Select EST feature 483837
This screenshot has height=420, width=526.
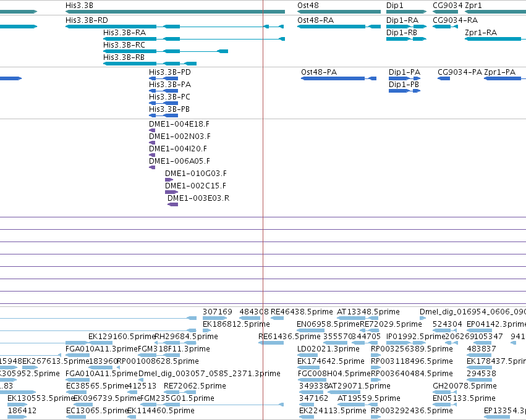(478, 355)
